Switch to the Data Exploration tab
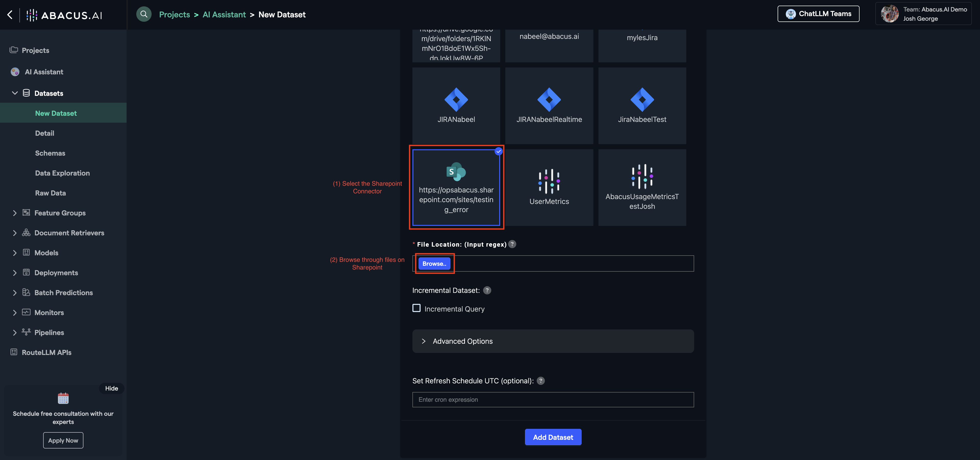The width and height of the screenshot is (980, 460). (62, 173)
